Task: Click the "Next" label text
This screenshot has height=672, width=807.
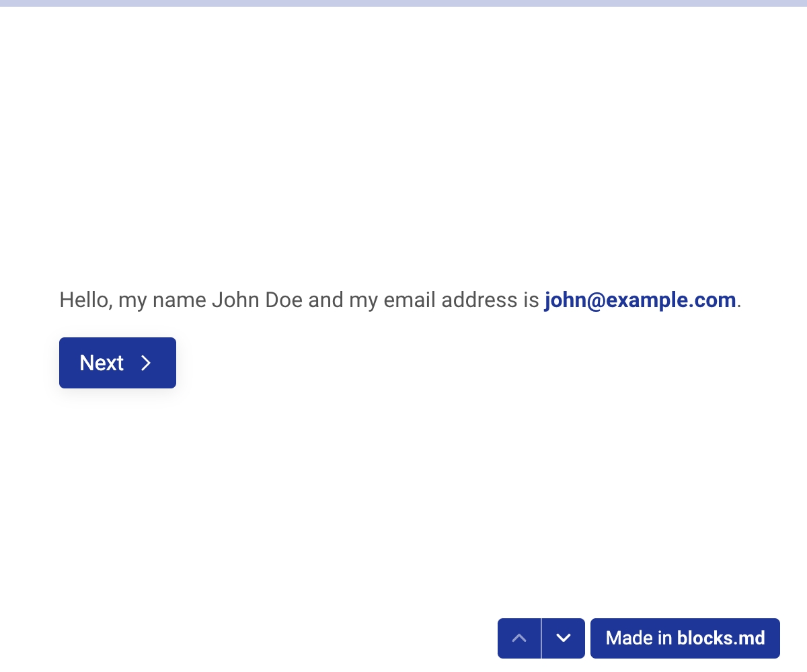Action: (x=102, y=363)
